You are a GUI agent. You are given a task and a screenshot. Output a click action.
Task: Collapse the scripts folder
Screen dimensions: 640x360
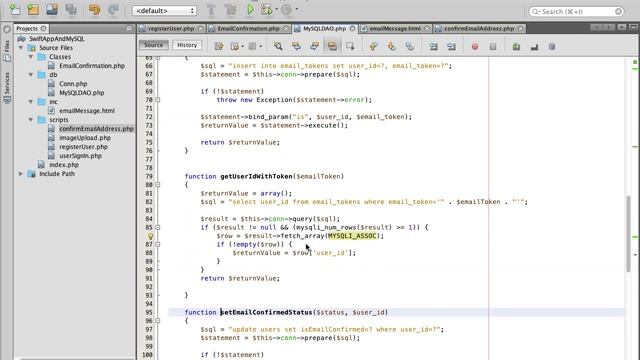point(31,120)
